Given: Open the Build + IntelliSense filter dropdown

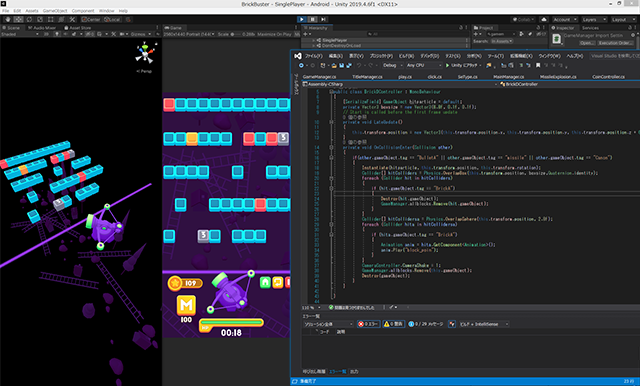Looking at the screenshot, I should (x=484, y=324).
